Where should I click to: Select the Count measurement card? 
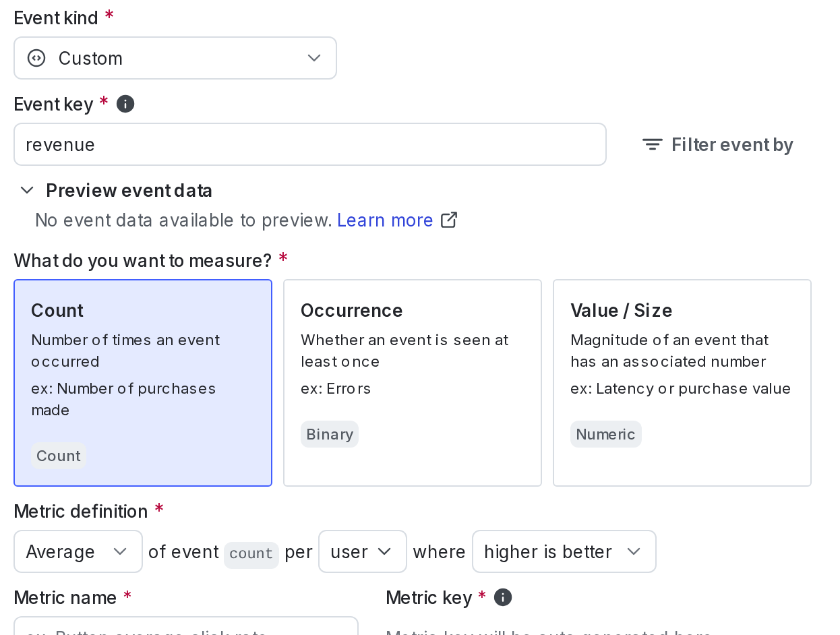pos(143,382)
